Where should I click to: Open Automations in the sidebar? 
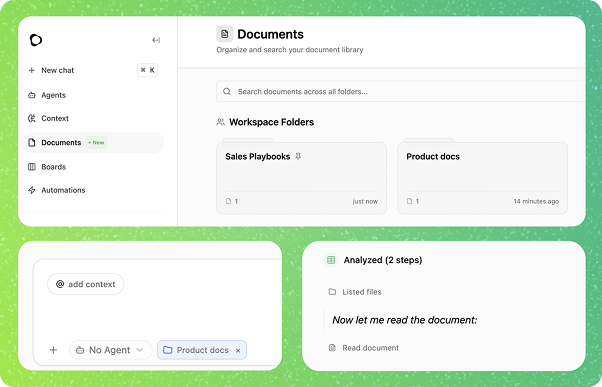[63, 190]
